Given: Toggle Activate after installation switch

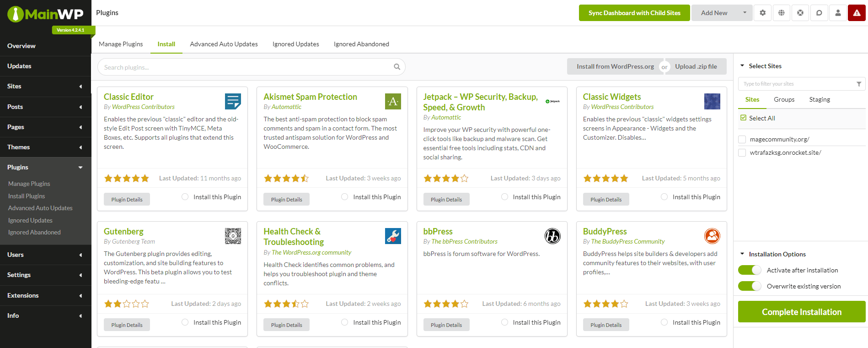Looking at the screenshot, I should 750,270.
